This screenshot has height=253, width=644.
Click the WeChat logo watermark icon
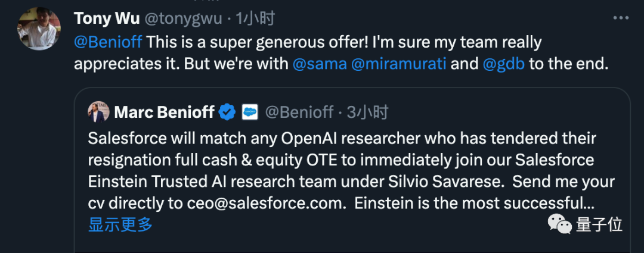559,224
